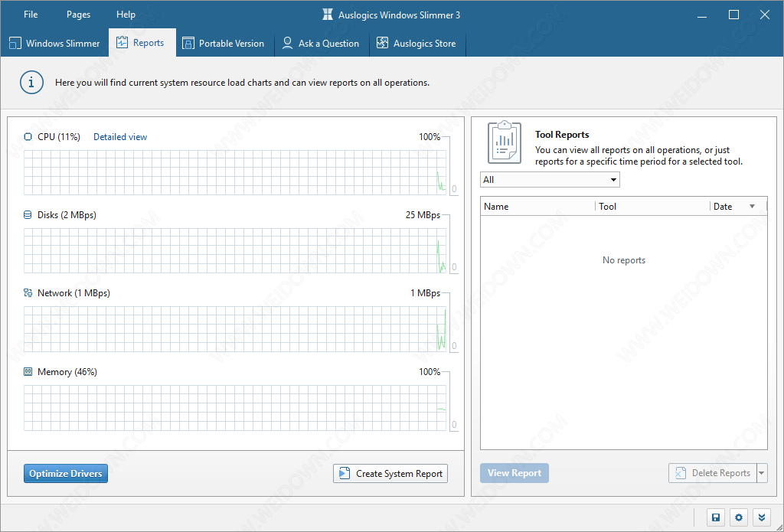Open CPU Detailed view link
The height and width of the screenshot is (532, 784).
tap(120, 137)
